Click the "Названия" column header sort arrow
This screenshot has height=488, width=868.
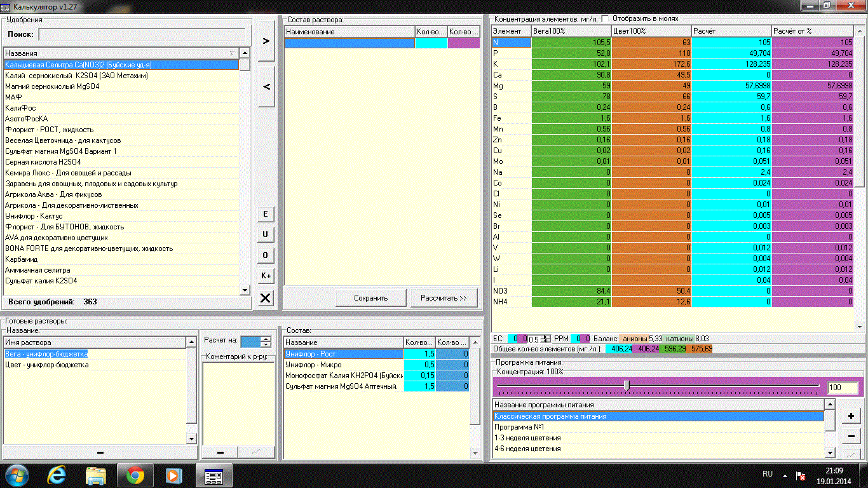pyautogui.click(x=232, y=53)
